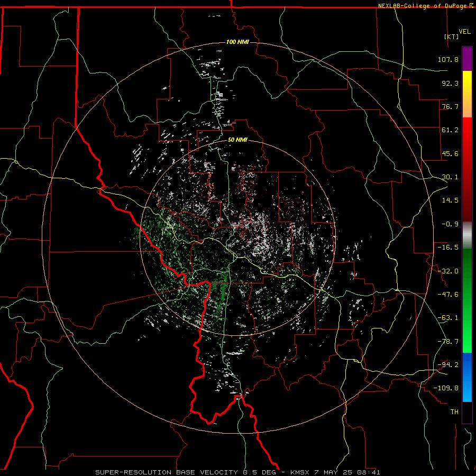Pick the -32.0 scale label
476x476 pixels.
pos(448,271)
